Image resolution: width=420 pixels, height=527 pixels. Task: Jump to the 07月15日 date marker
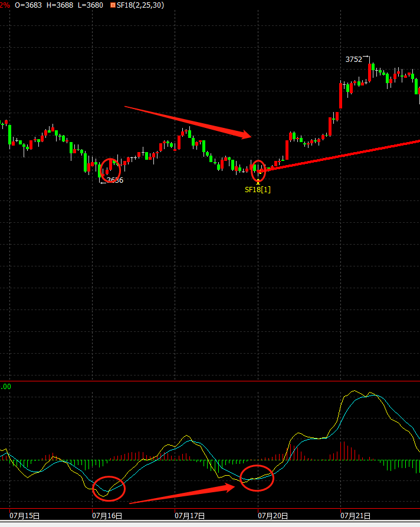click(x=25, y=516)
